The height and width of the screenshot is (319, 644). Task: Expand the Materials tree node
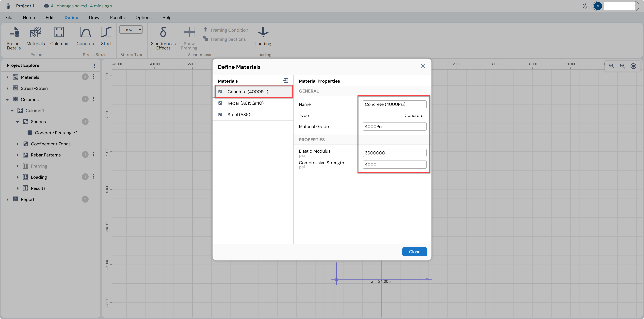tap(8, 77)
